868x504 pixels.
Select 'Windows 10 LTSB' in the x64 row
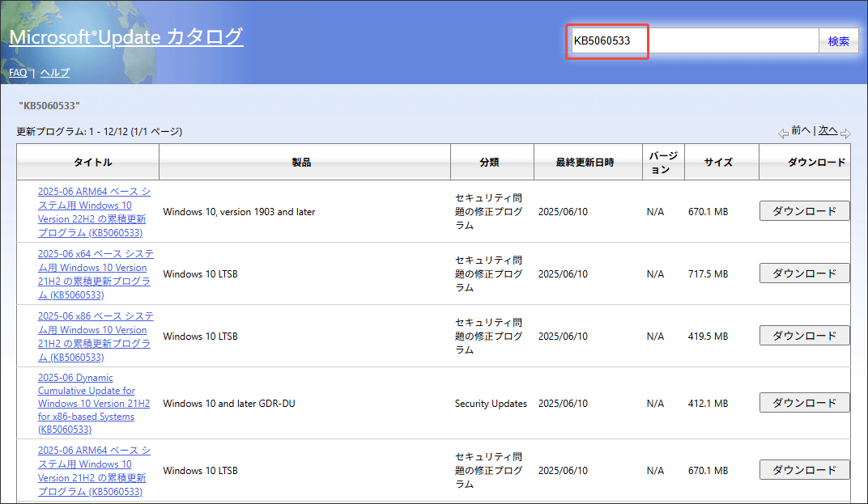click(x=200, y=274)
